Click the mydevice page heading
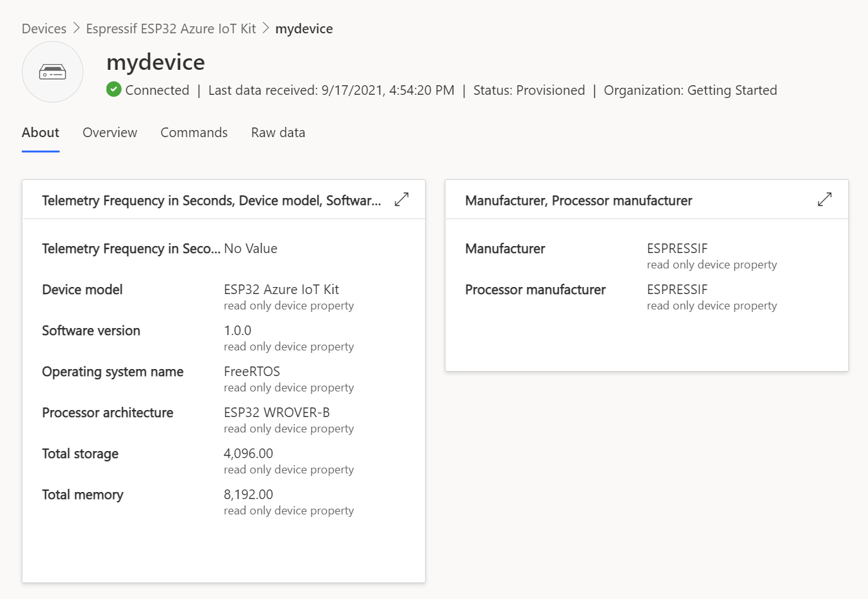868x599 pixels. pyautogui.click(x=156, y=62)
